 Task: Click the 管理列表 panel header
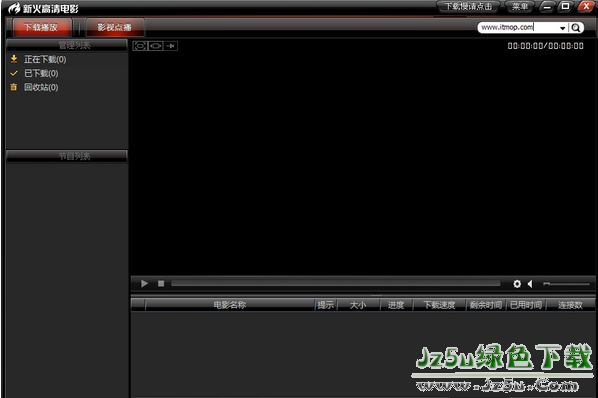coord(67,45)
